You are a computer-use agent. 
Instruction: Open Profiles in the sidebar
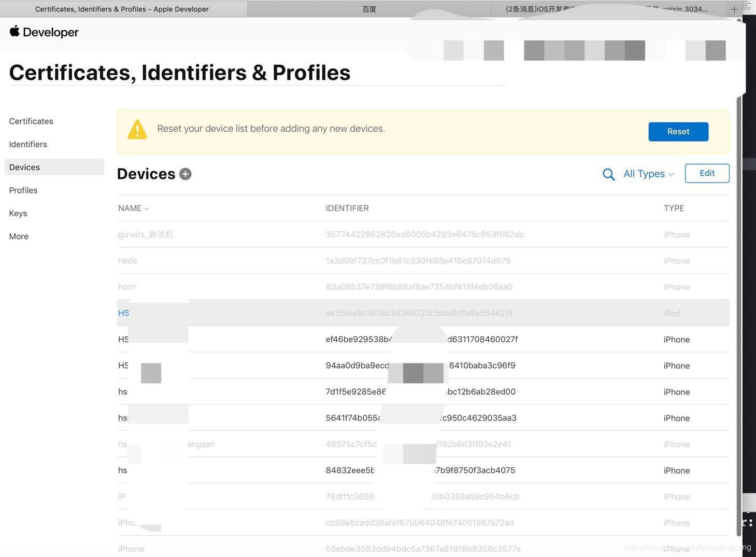click(23, 190)
